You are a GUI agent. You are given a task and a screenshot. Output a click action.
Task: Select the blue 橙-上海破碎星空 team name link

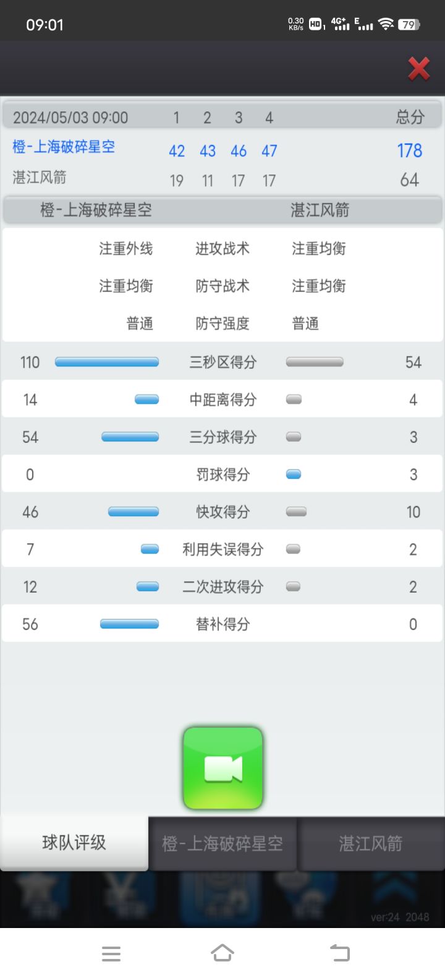pyautogui.click(x=64, y=147)
